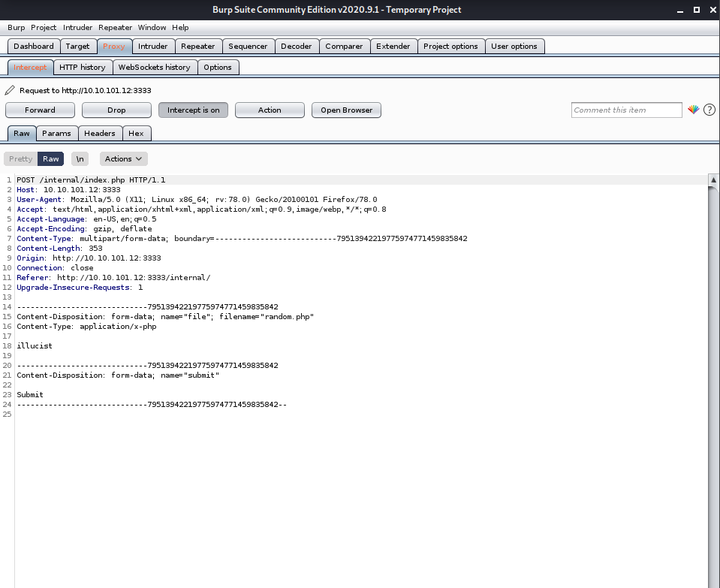Click the Accept-Encoding header line

[x=85, y=229]
